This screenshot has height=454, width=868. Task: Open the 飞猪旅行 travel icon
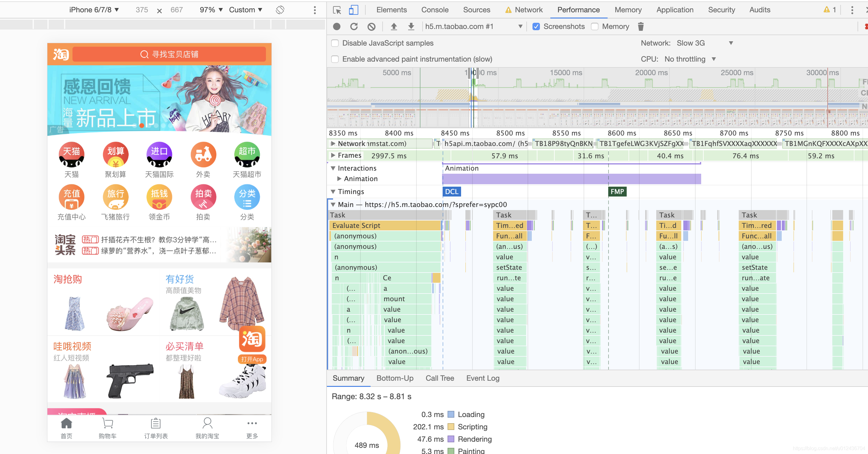coord(115,197)
